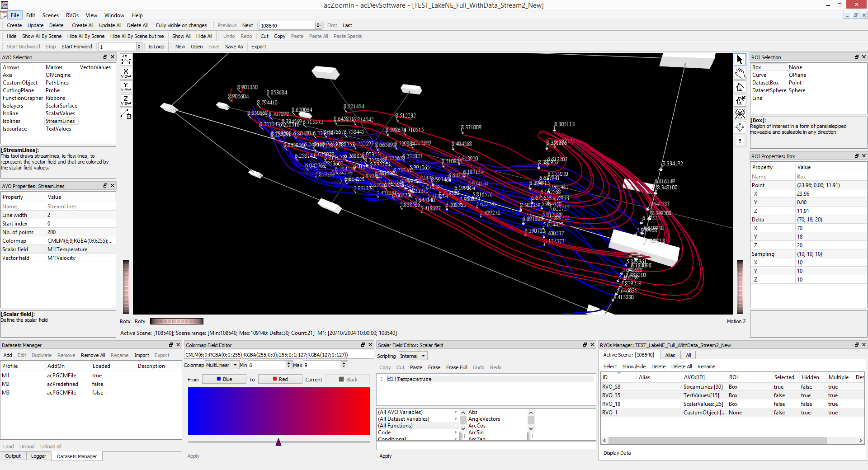Switch to the X view

point(126,73)
